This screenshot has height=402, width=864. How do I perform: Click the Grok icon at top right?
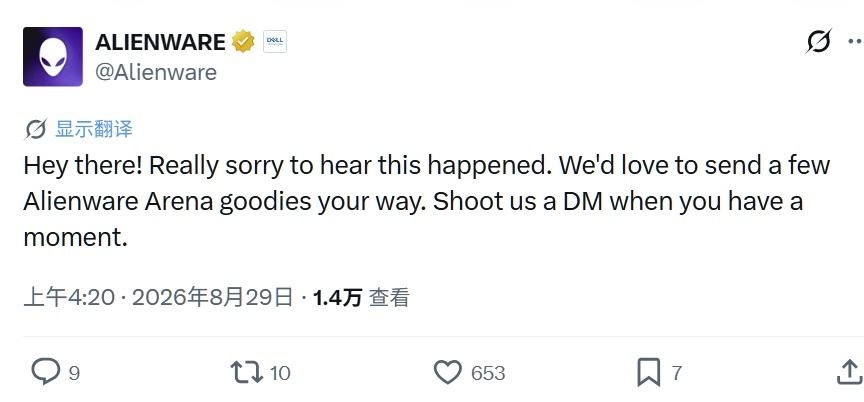coord(818,41)
